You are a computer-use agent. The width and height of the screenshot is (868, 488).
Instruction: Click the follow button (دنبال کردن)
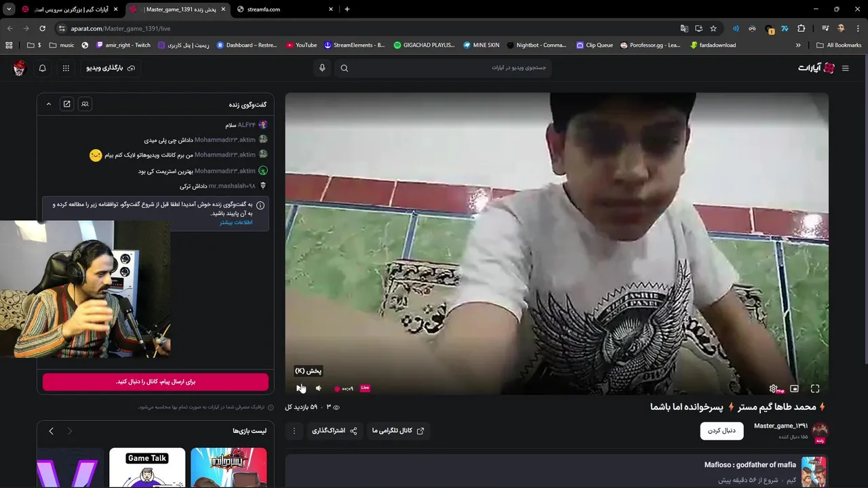(722, 430)
